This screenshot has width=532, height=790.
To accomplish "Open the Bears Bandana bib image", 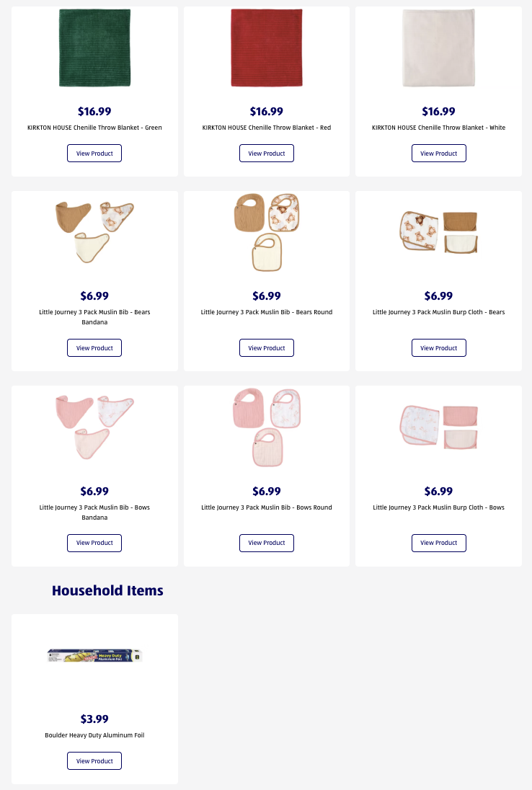I will click(x=94, y=230).
